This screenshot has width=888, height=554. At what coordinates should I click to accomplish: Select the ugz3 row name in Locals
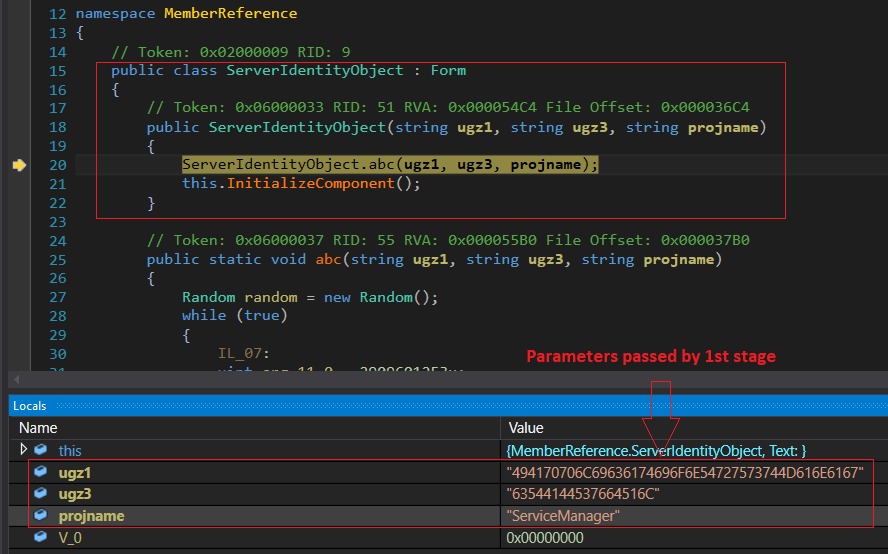(x=75, y=494)
